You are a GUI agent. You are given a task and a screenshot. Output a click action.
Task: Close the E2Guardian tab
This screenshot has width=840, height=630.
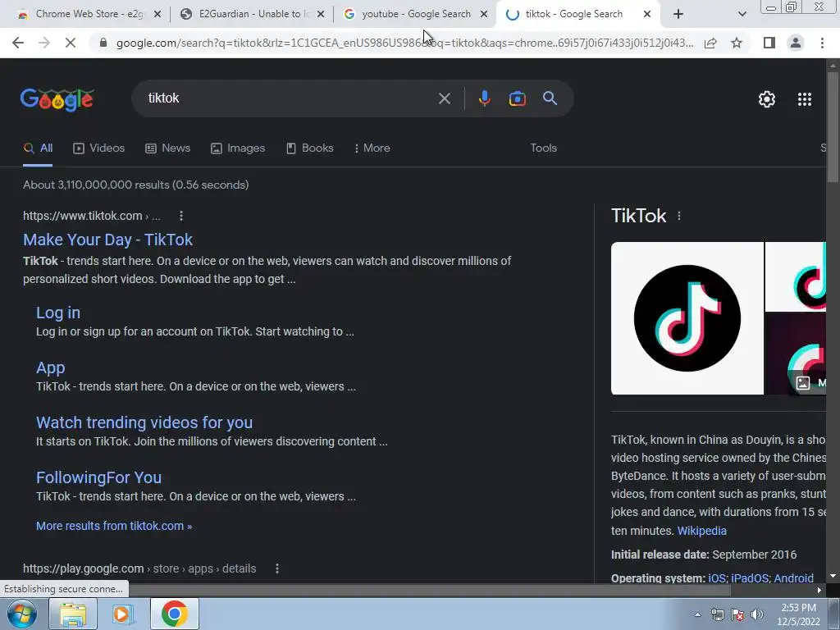[x=321, y=15]
